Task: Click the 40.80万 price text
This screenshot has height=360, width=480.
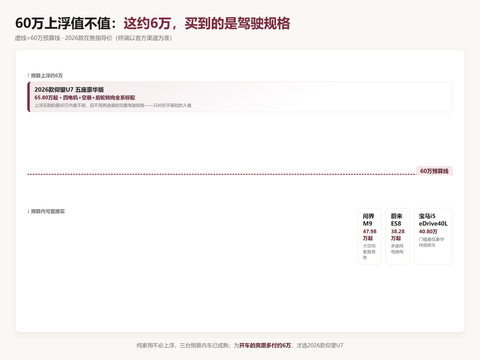Action: click(x=428, y=231)
